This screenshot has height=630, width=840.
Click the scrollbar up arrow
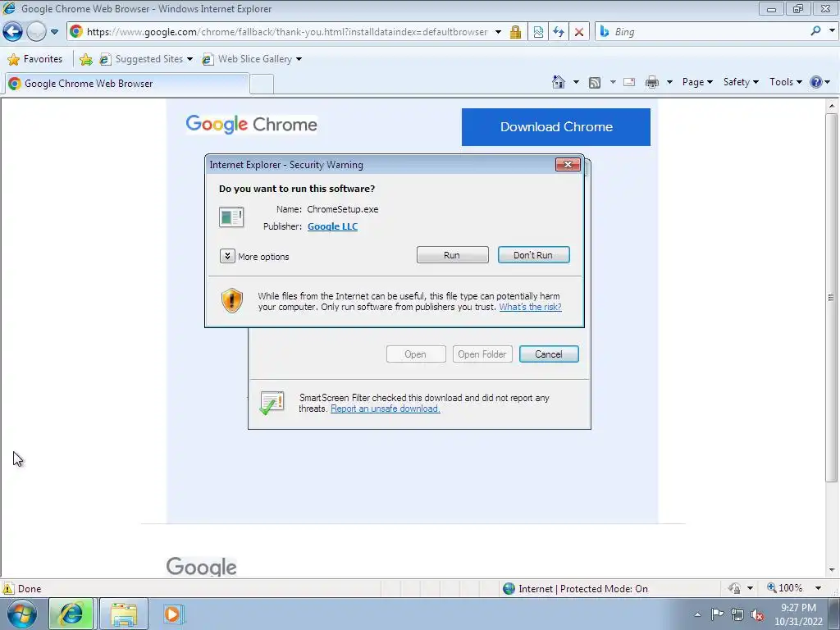pos(832,106)
